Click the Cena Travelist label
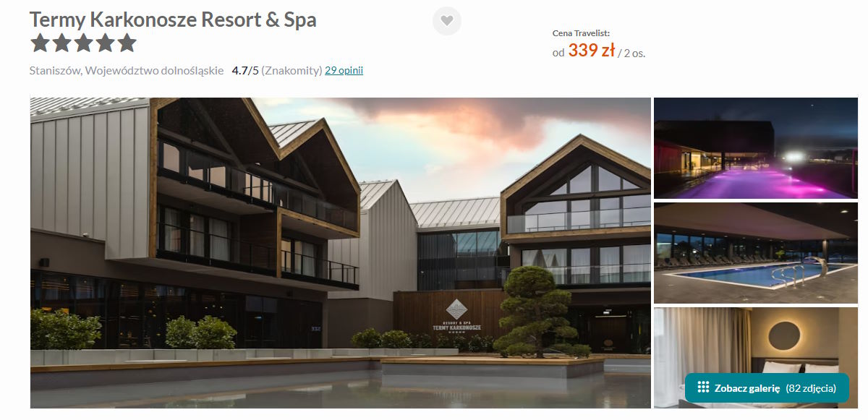The width and height of the screenshot is (868, 420). click(581, 33)
